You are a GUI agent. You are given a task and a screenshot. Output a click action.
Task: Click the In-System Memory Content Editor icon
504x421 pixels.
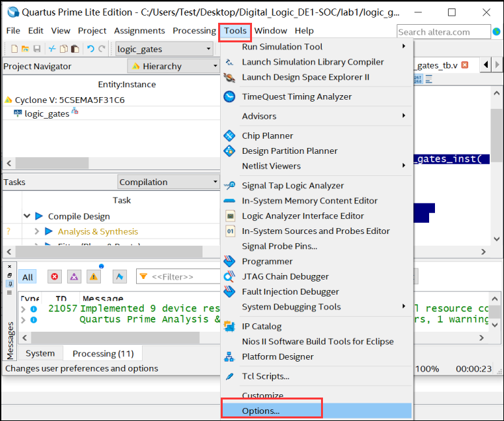(229, 201)
